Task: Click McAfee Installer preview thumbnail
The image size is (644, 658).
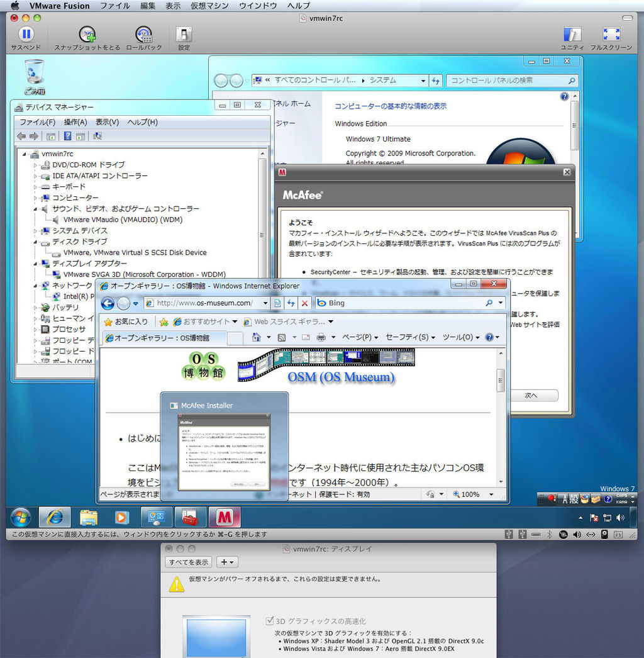Action: 224,452
